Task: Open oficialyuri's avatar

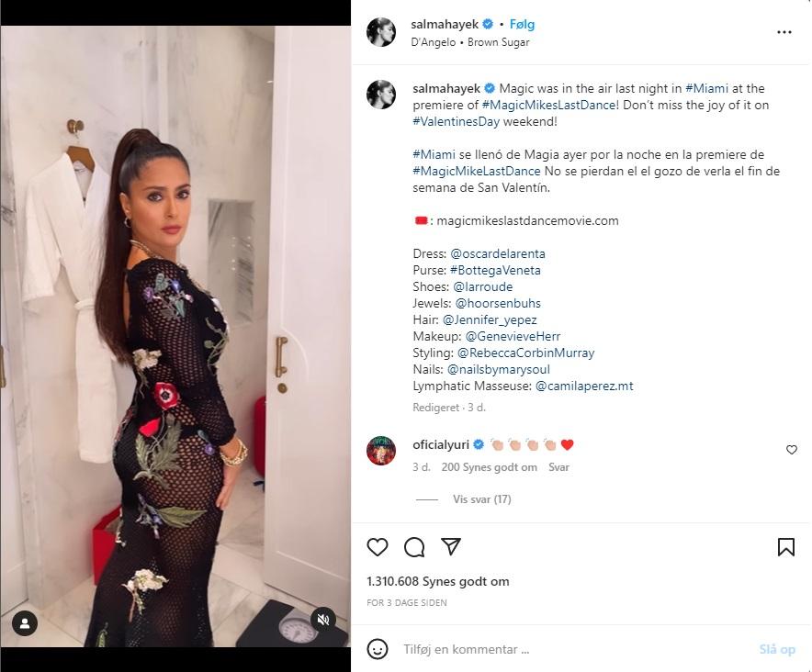Action: pos(381,451)
